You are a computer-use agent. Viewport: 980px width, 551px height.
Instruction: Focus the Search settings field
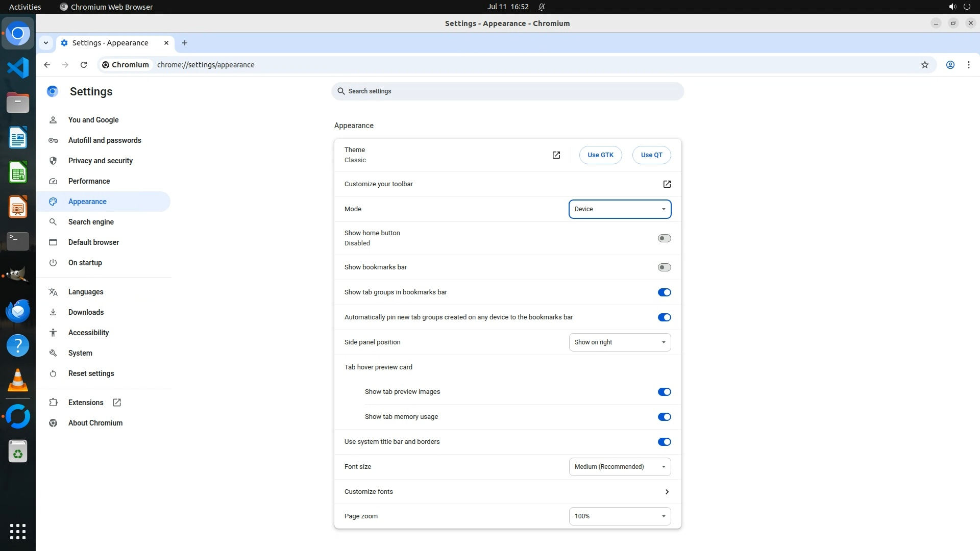pos(507,91)
